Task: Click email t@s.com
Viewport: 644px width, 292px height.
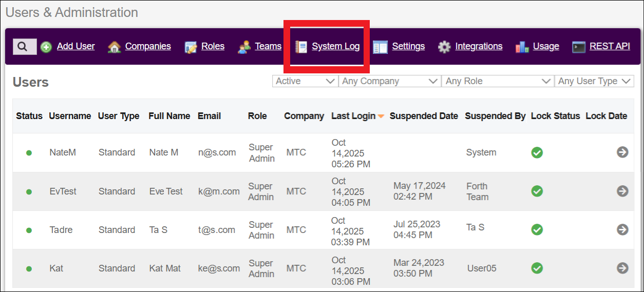Action: (x=217, y=230)
